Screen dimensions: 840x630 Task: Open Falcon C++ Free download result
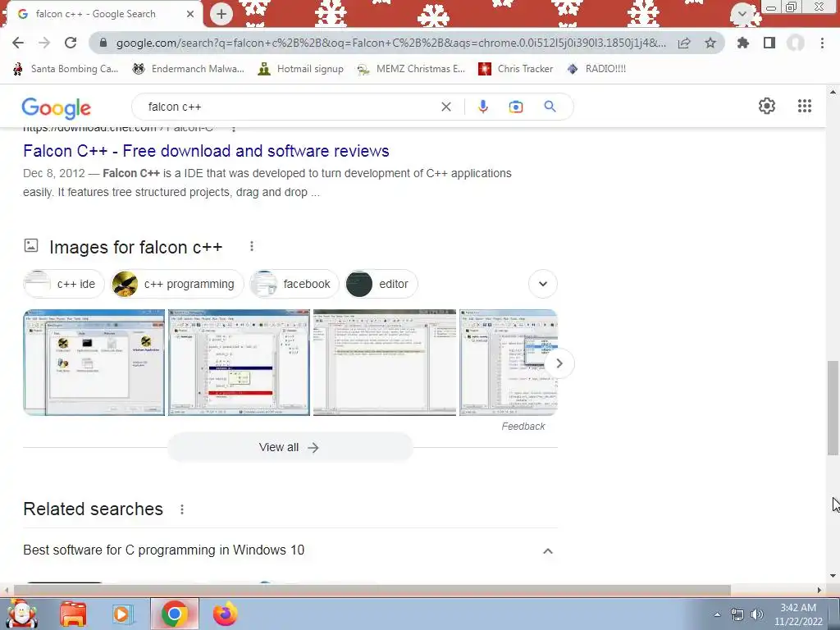click(x=206, y=151)
